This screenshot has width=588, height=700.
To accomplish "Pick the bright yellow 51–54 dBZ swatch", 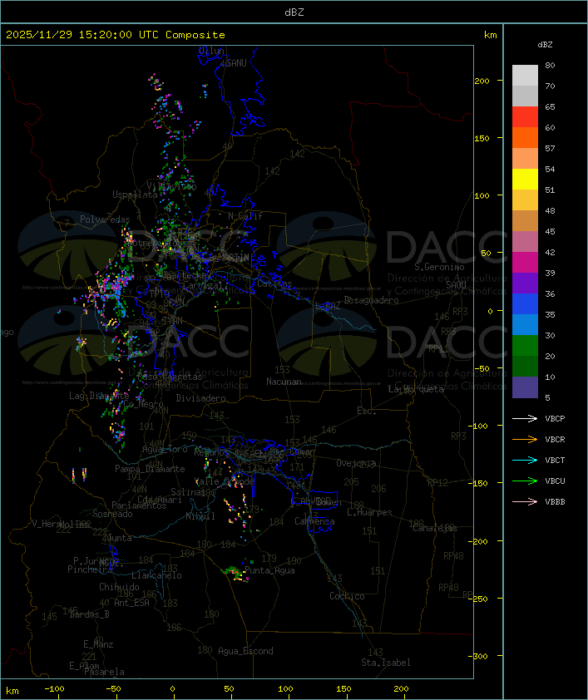I will pos(525,180).
